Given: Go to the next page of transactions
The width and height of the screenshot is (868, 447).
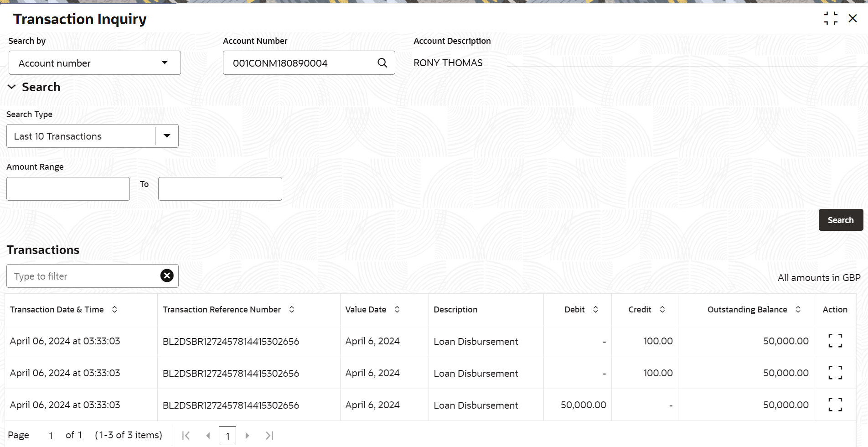Looking at the screenshot, I should point(247,436).
